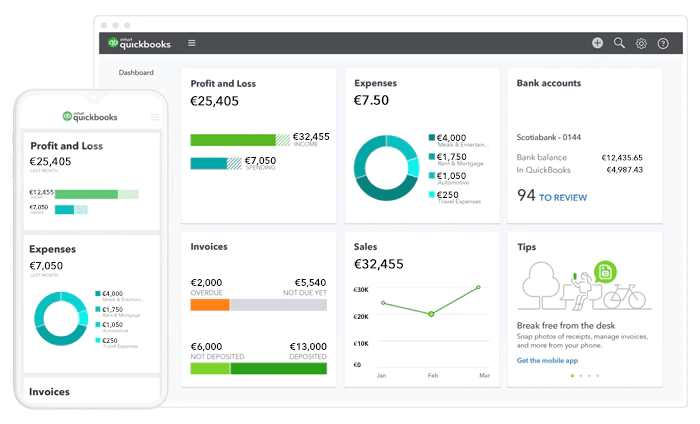The width and height of the screenshot is (700, 424).
Task: Click the desktop Expenses card title
Action: 375,83
